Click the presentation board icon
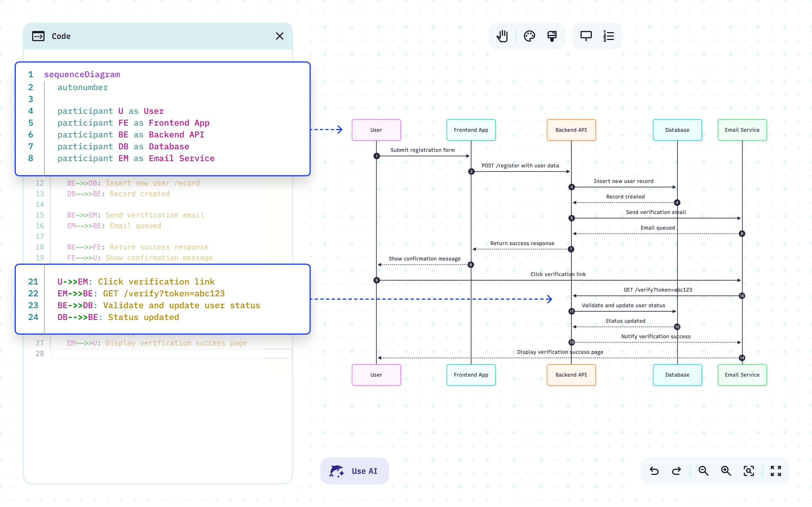 pos(586,36)
